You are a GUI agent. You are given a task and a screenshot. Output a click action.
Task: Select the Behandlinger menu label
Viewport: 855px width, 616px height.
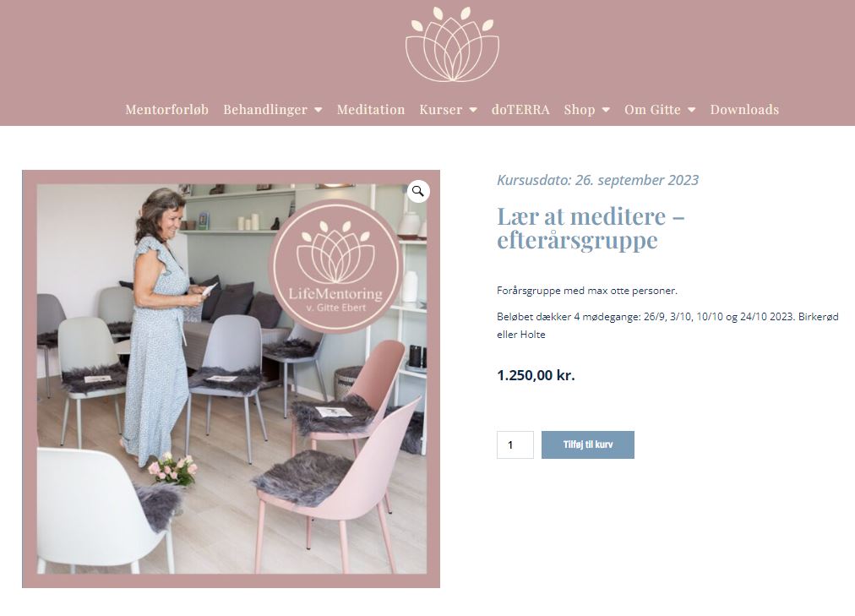point(265,110)
